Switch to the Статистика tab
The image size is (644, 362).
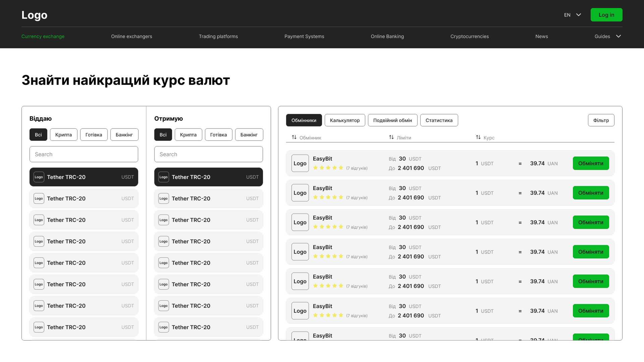tap(439, 120)
